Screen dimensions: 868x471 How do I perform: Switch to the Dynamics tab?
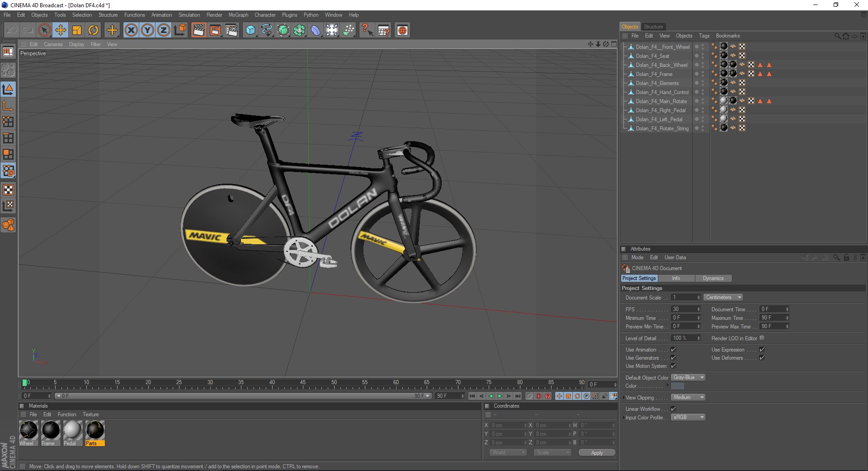(713, 278)
